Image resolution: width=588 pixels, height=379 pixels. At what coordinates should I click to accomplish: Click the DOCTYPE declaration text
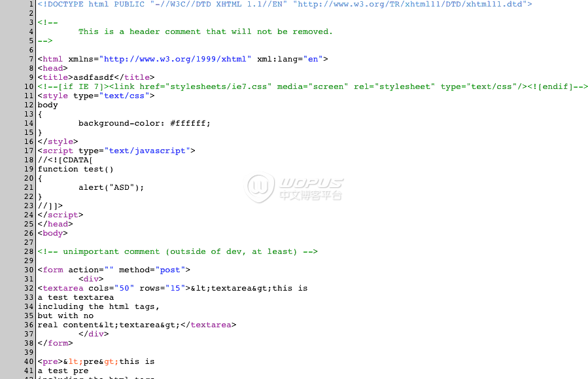(x=285, y=4)
